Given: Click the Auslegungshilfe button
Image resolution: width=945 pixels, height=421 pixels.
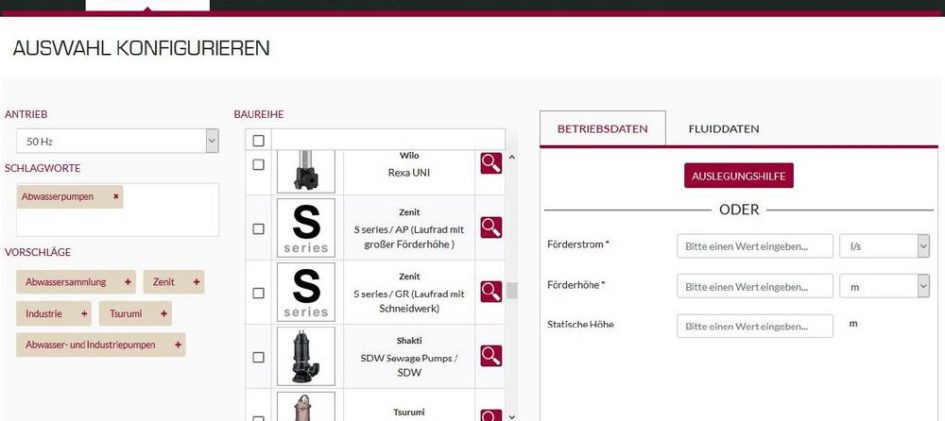Looking at the screenshot, I should [738, 176].
